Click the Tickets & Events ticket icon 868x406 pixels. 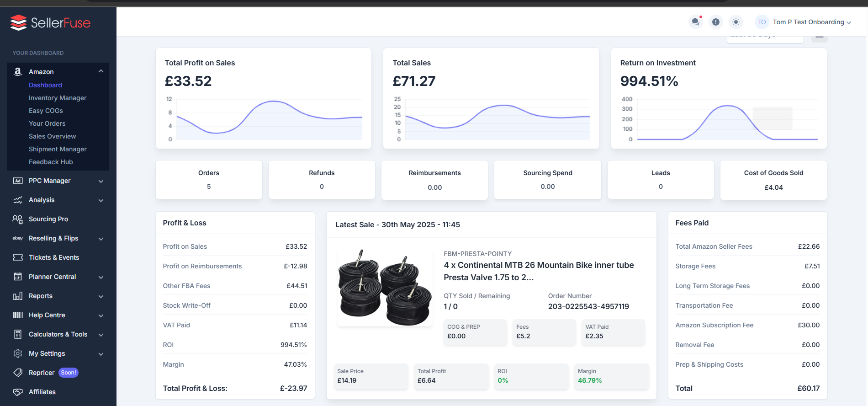[x=18, y=257]
